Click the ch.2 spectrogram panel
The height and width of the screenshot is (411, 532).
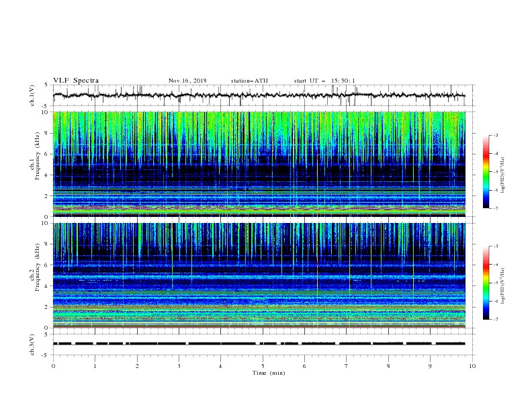(x=259, y=275)
